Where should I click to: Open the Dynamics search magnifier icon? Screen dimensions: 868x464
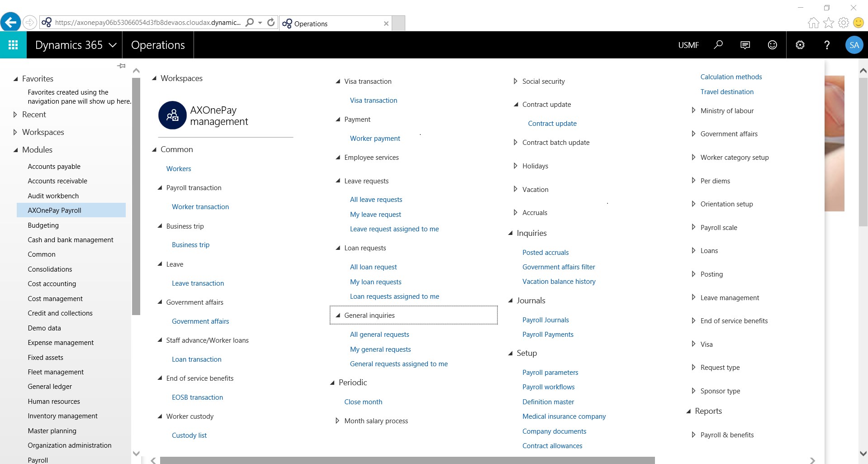pos(718,45)
